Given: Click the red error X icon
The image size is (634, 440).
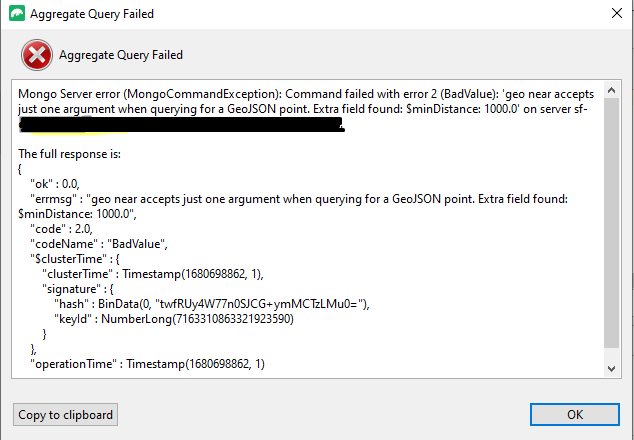Looking at the screenshot, I should tap(37, 55).
